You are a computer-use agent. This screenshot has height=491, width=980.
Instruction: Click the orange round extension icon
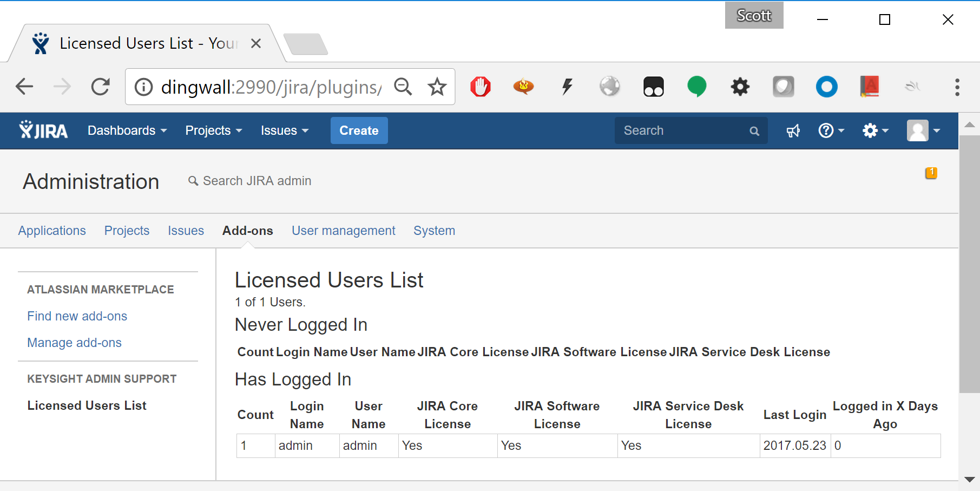coord(523,87)
